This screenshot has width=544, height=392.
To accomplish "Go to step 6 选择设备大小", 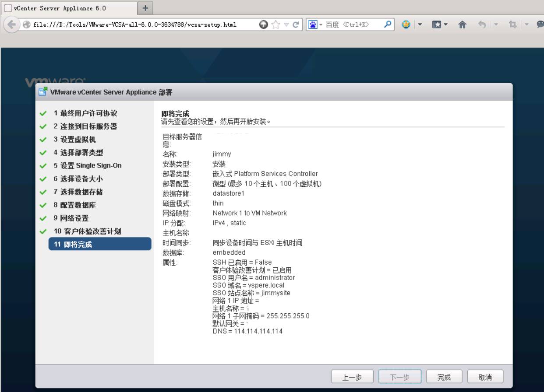I will pyautogui.click(x=78, y=179).
